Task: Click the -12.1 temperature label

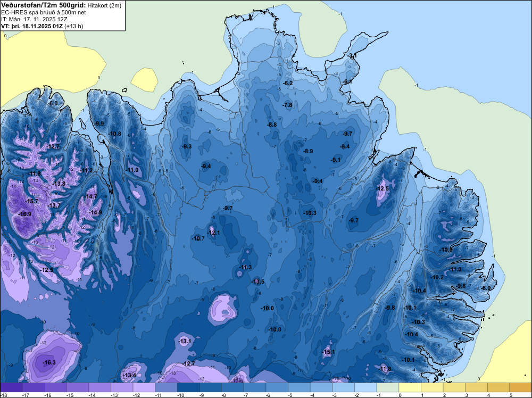Action: click(x=213, y=233)
